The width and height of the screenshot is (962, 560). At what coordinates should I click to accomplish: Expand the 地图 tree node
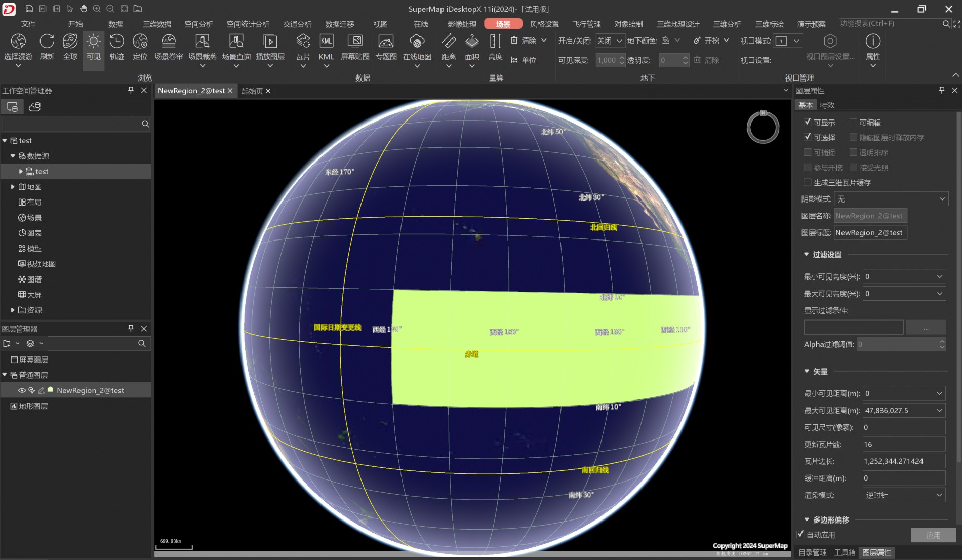[13, 187]
